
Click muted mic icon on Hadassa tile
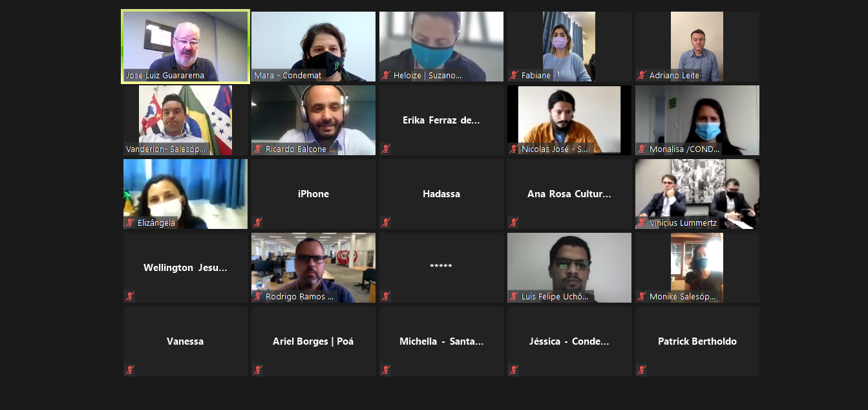tap(386, 222)
